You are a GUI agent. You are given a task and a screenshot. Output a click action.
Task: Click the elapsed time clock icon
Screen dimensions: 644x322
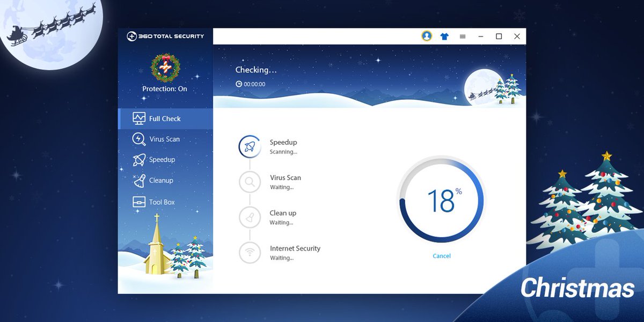[x=239, y=84]
